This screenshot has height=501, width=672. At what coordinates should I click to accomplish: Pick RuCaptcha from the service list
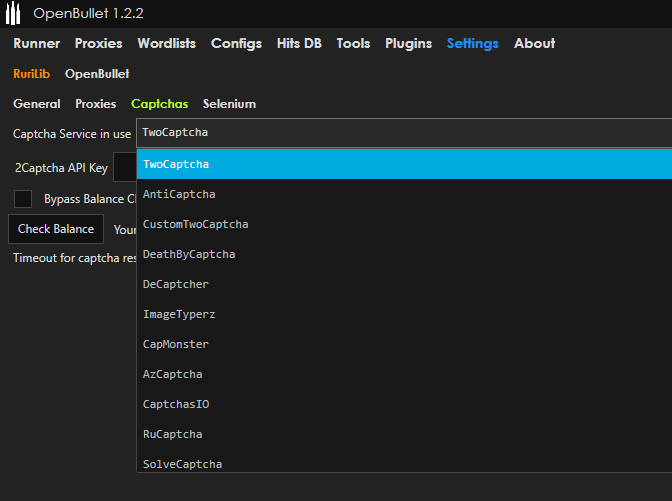click(x=173, y=434)
